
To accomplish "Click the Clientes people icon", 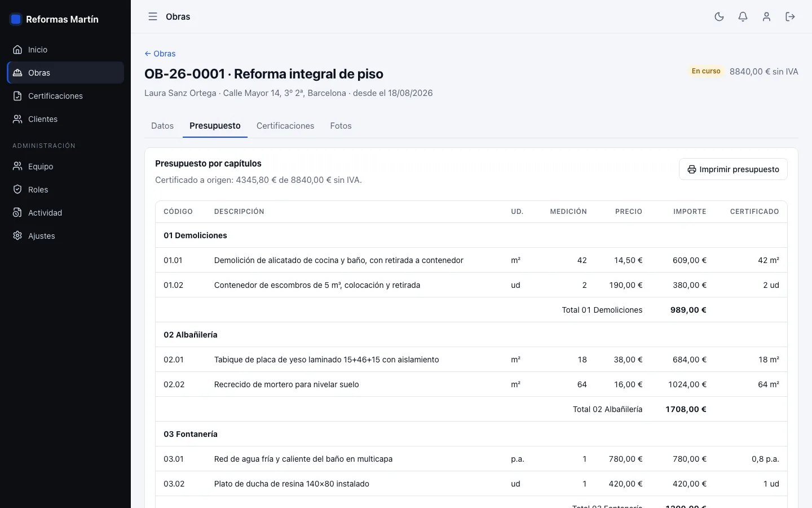I will (x=17, y=119).
